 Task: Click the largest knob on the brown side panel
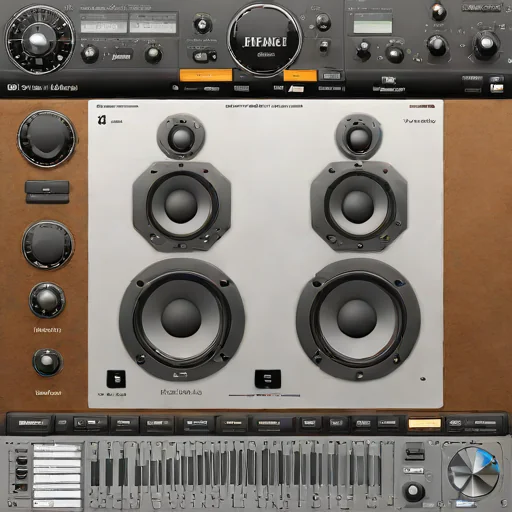click(47, 139)
